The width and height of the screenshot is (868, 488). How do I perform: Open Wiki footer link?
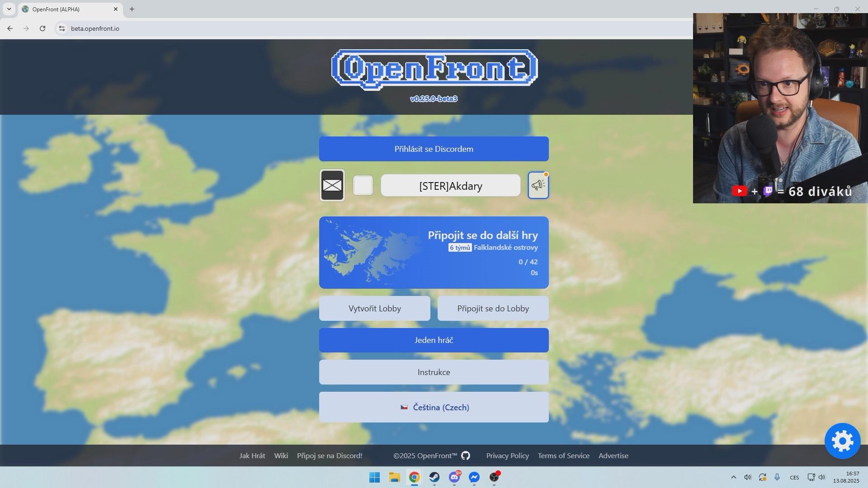pyautogui.click(x=281, y=455)
